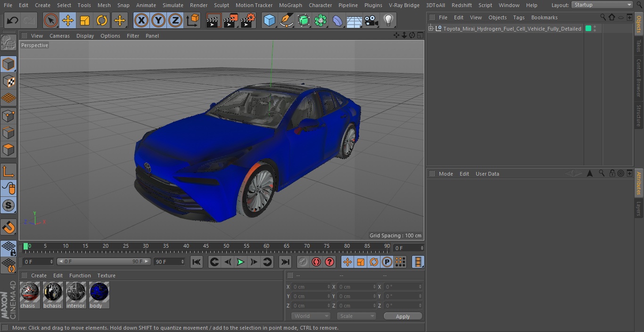Add a Light object

pos(388,20)
